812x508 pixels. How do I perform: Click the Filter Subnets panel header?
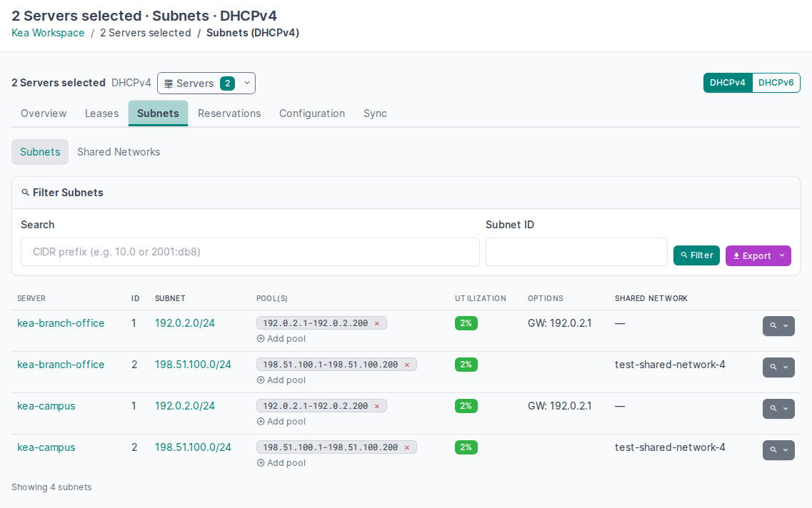(406, 193)
